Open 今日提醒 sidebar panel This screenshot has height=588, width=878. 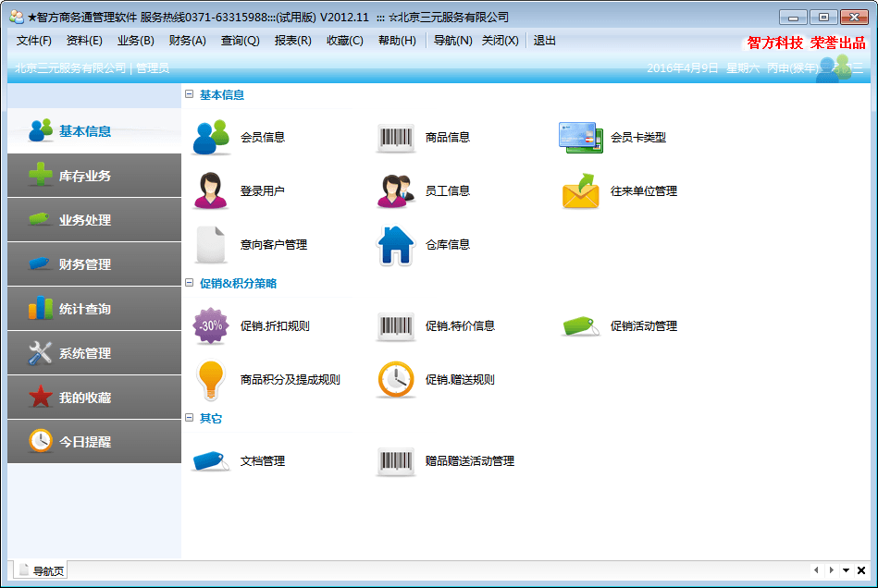pyautogui.click(x=94, y=442)
